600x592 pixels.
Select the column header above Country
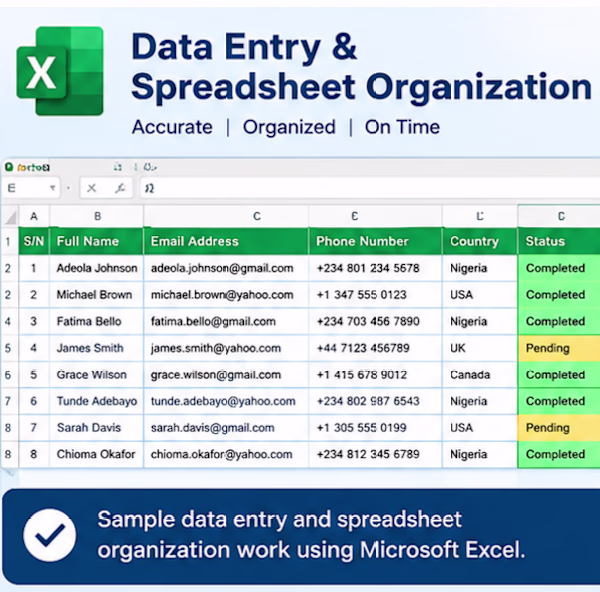480,217
